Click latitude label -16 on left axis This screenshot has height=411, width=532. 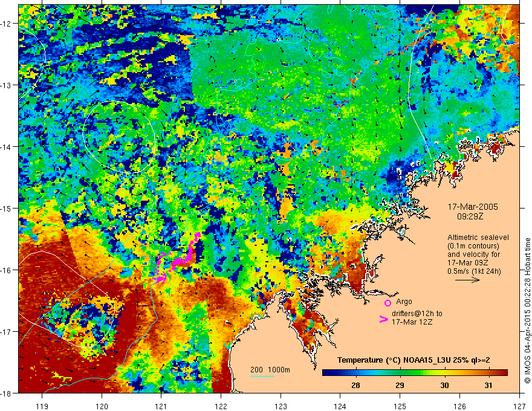[6, 270]
